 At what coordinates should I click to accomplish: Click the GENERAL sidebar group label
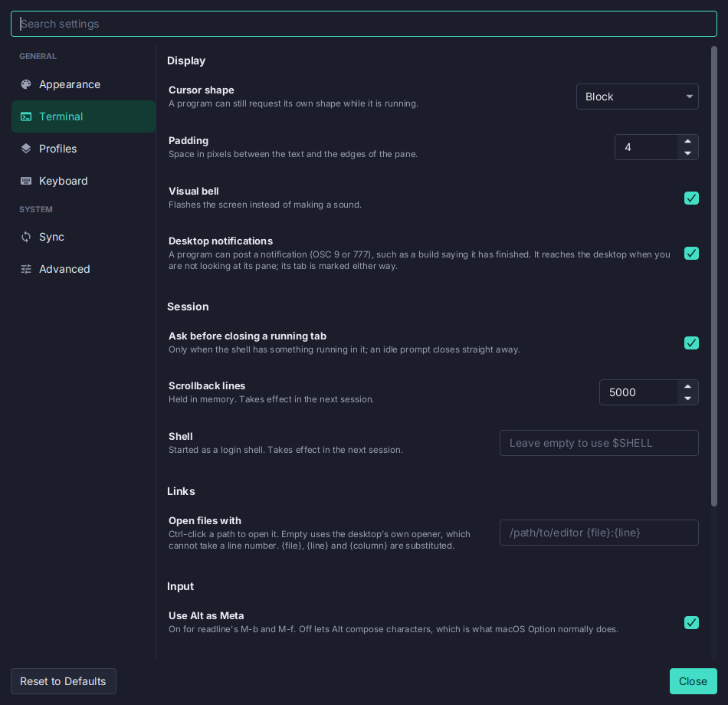tap(38, 56)
